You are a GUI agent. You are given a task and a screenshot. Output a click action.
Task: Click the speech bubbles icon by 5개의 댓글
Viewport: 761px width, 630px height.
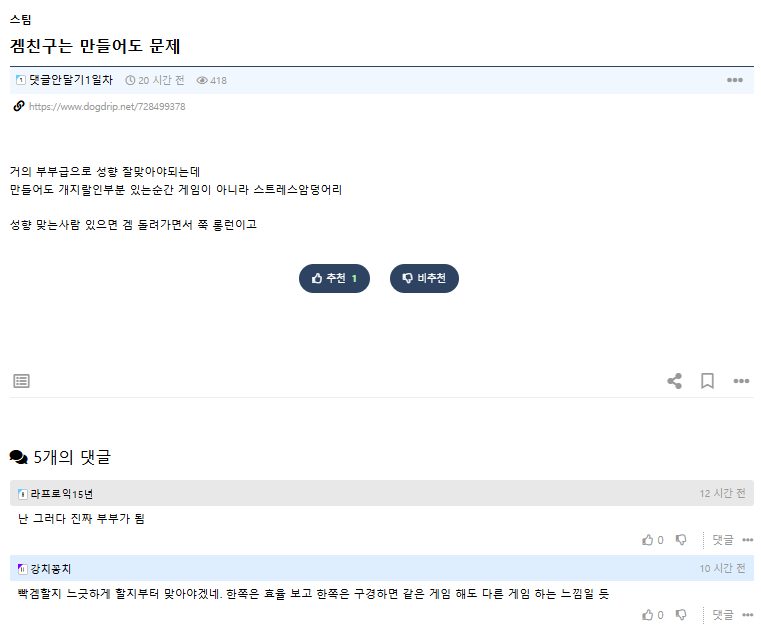click(x=19, y=457)
